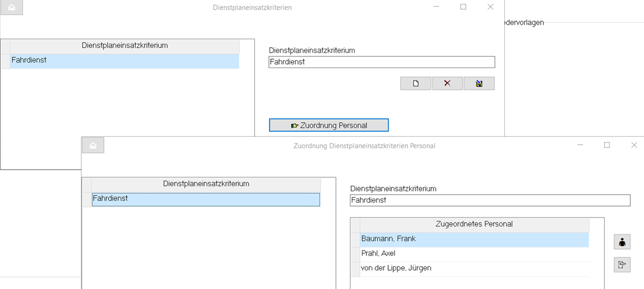Click the upper Dienstplaneinsatzkriterium column header
644x289 pixels.
coord(124,47)
